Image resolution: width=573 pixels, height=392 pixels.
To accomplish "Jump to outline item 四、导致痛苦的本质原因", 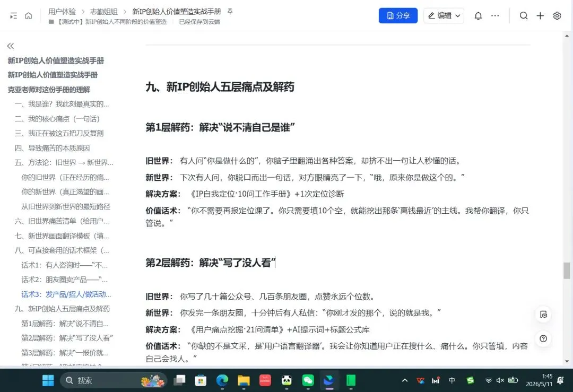I will point(52,148).
